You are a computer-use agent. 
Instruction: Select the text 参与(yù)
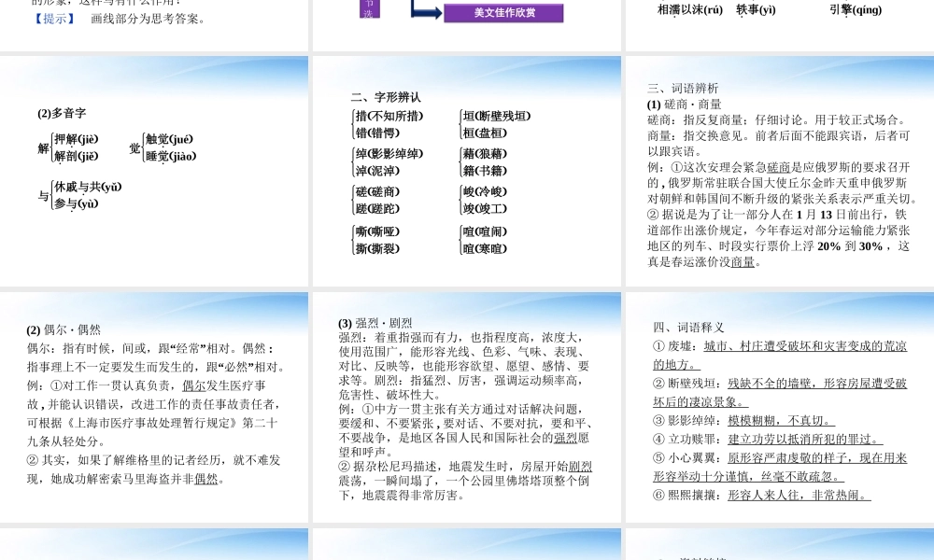pyautogui.click(x=77, y=203)
